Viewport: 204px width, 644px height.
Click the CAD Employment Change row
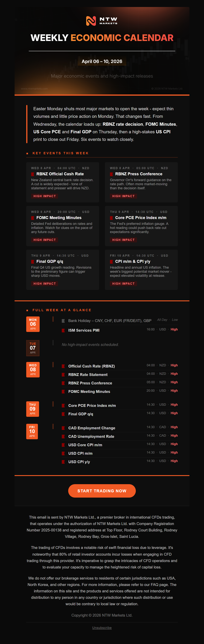tap(120, 428)
